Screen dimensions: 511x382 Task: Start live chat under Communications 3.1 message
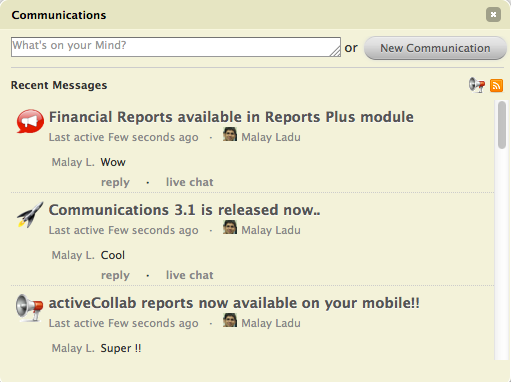point(190,275)
